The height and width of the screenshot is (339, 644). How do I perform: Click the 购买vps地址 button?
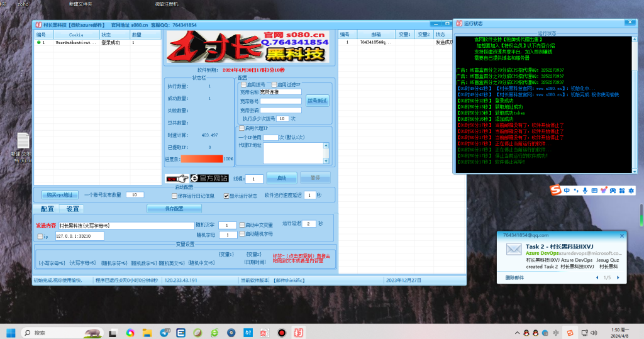pyautogui.click(x=60, y=195)
